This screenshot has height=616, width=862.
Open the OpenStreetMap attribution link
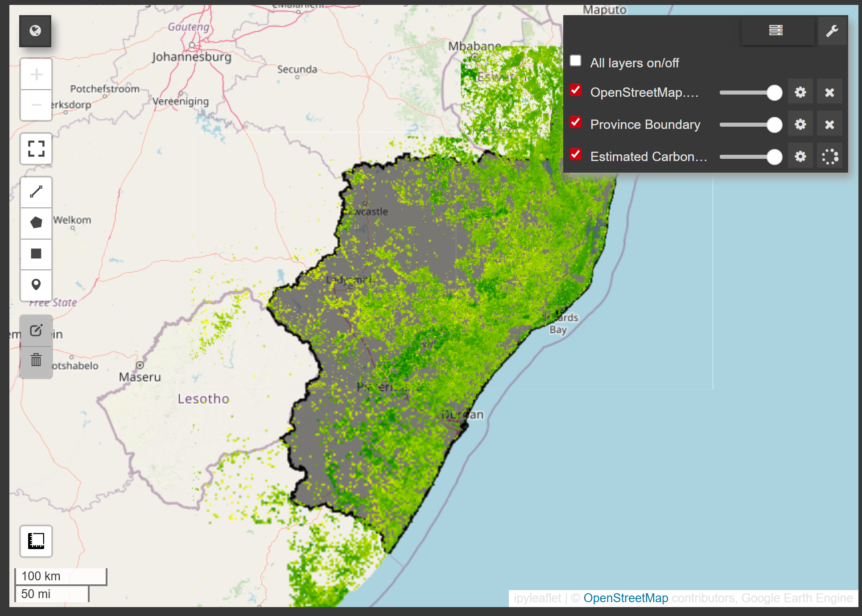coord(626,598)
